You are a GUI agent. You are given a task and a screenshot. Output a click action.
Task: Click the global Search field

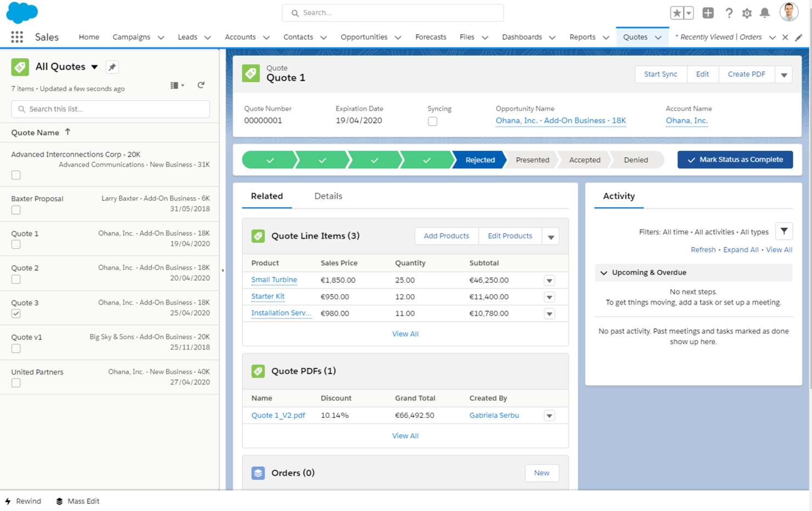tap(393, 13)
